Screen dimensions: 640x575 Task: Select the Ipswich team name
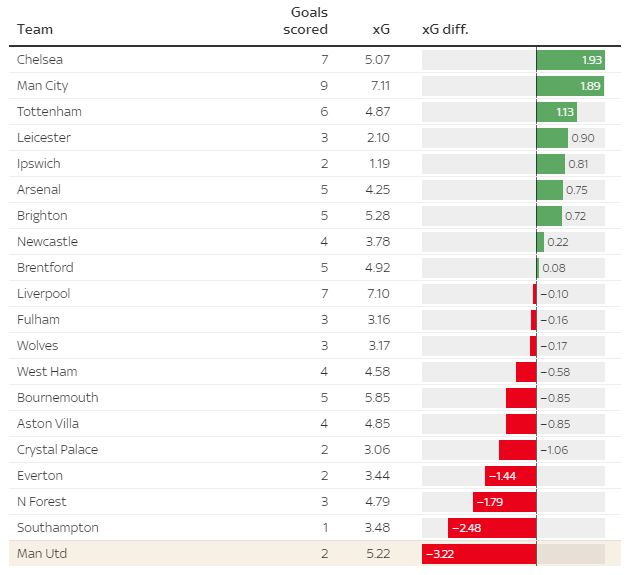(39, 164)
